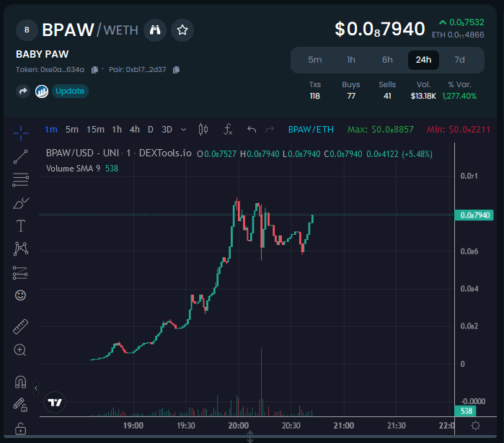The width and height of the screenshot is (504, 443).
Task: Switch stats period to 6h
Action: coord(387,60)
